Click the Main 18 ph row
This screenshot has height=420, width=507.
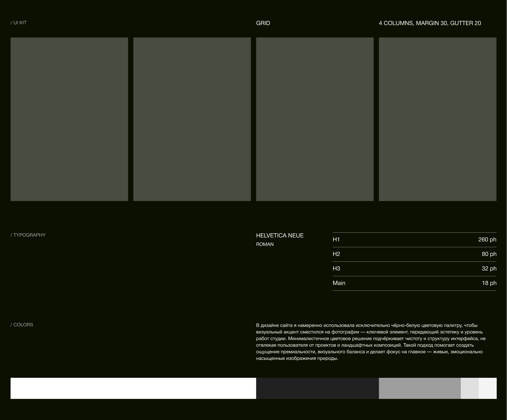(414, 283)
